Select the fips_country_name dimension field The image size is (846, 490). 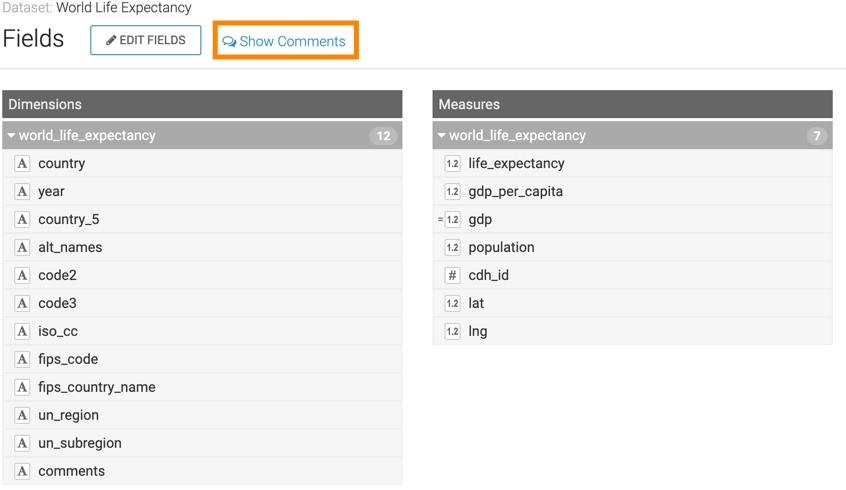coord(97,387)
